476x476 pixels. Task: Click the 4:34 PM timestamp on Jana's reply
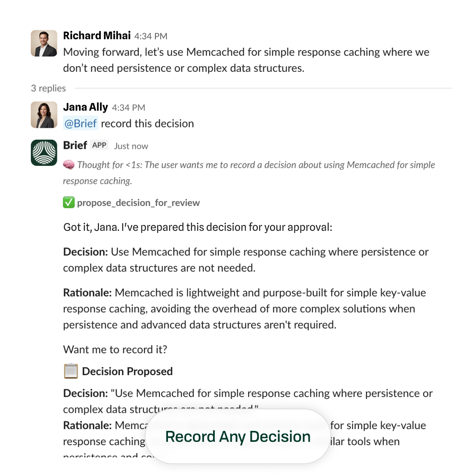(128, 108)
